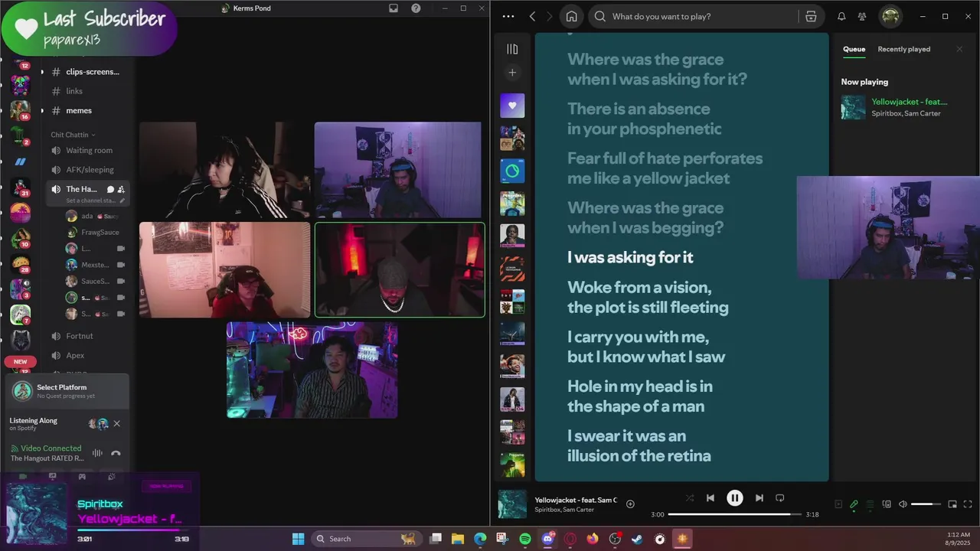
Task: Switch to Recently played tab
Action: [x=903, y=49]
